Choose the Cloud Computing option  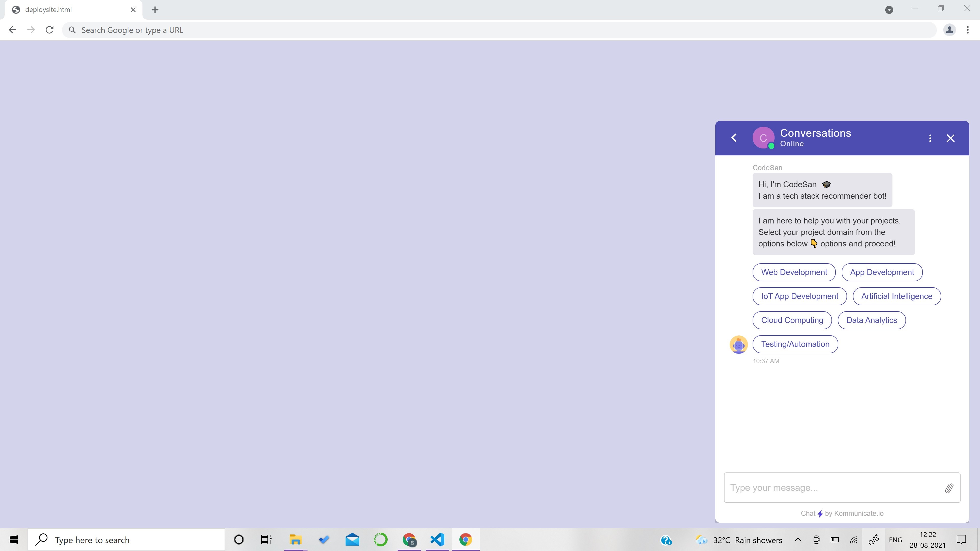[x=792, y=320]
